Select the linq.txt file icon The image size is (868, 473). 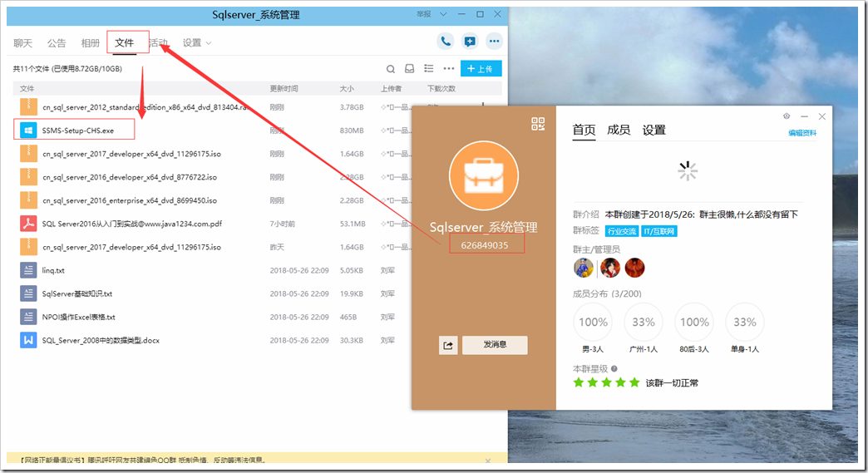(29, 270)
